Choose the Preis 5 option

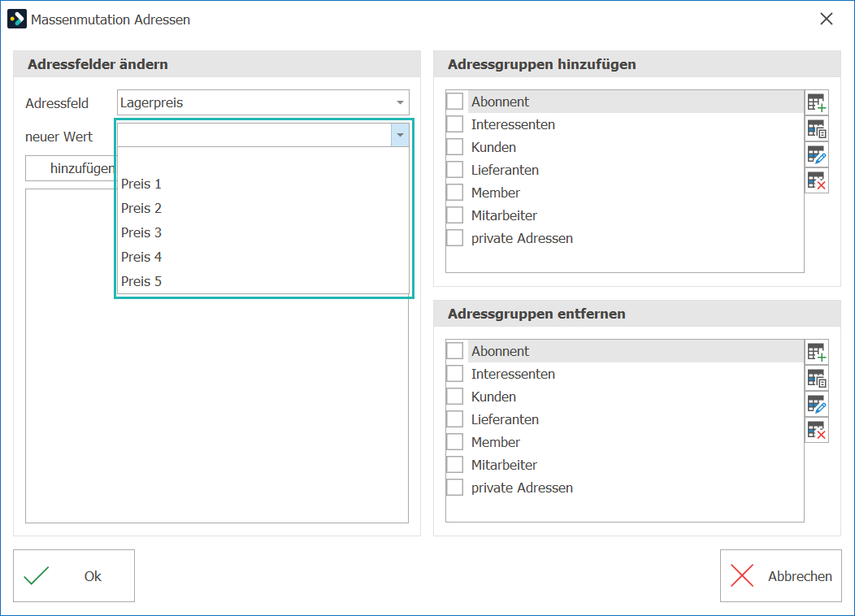(x=263, y=281)
